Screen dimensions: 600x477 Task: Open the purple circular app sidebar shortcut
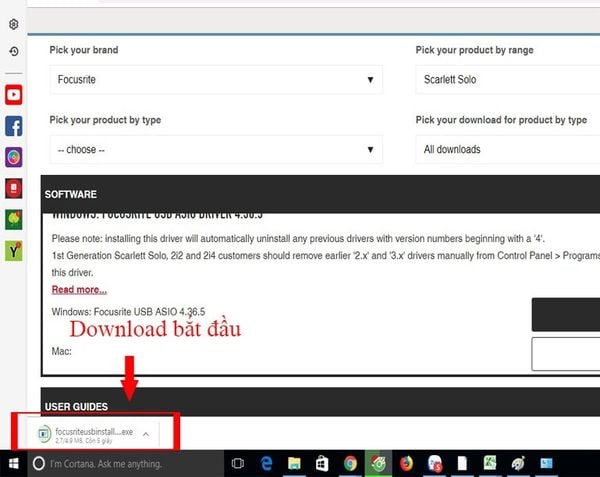pos(14,157)
